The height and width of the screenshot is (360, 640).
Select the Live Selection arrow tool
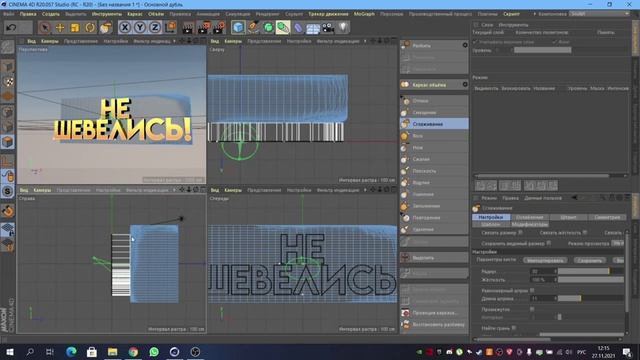[45, 28]
